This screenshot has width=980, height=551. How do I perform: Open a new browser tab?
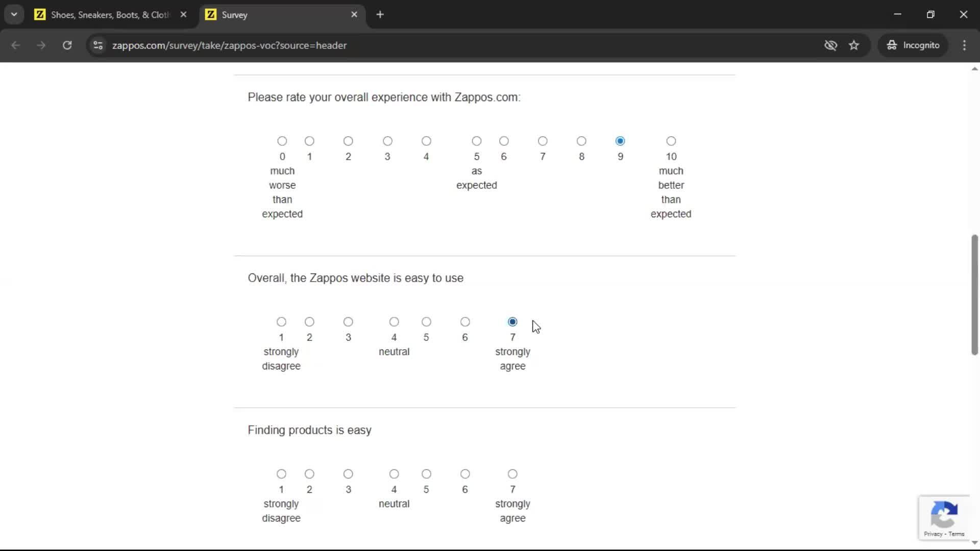pyautogui.click(x=380, y=15)
